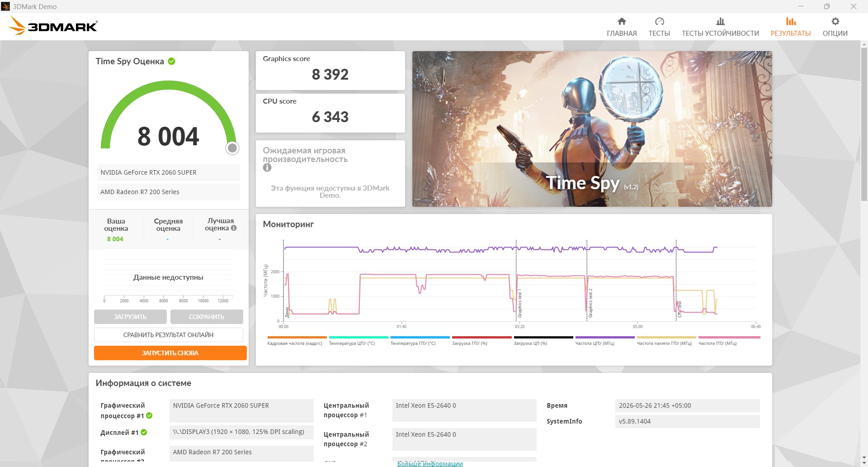Click the SystemInfo version v5.89.1404

click(x=687, y=421)
